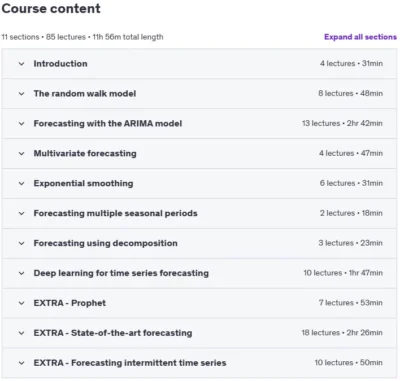Screen dimensions: 400x381
Task: Expand the Introduction section chevron
Action: pyautogui.click(x=22, y=64)
